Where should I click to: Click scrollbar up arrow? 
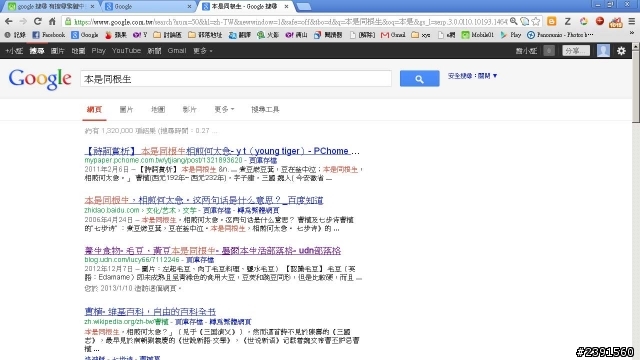coord(636,47)
